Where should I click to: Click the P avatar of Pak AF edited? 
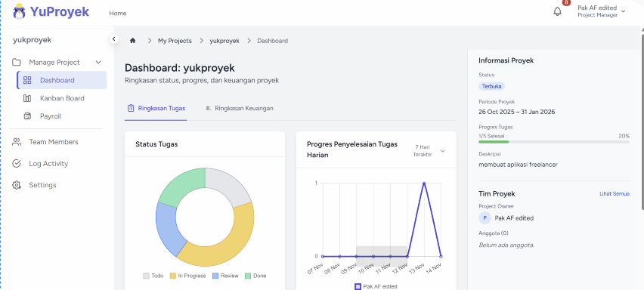[485, 217]
